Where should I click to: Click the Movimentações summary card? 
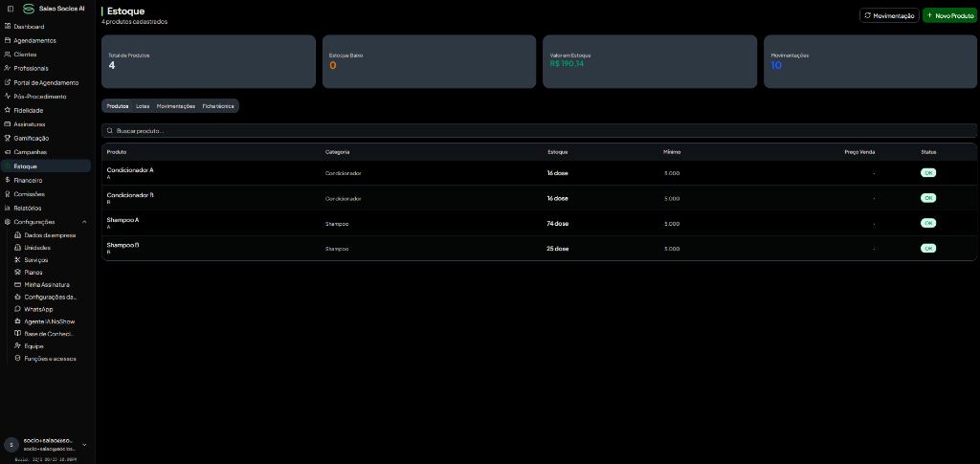click(871, 61)
